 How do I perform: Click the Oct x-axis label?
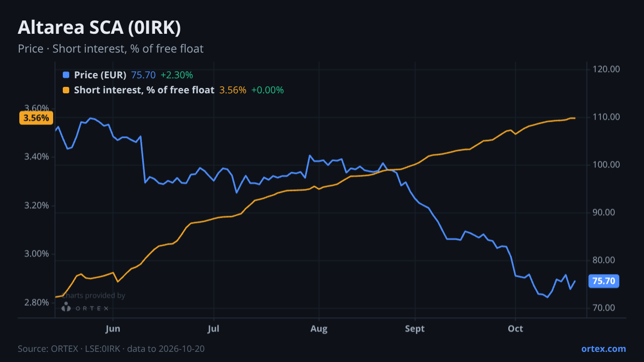point(515,328)
